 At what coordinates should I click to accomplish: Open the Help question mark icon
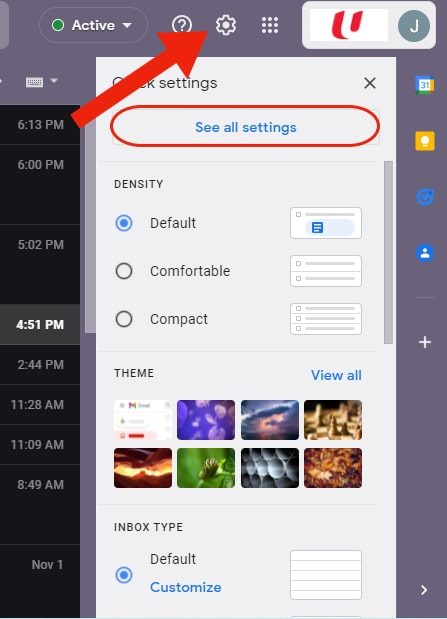click(182, 25)
